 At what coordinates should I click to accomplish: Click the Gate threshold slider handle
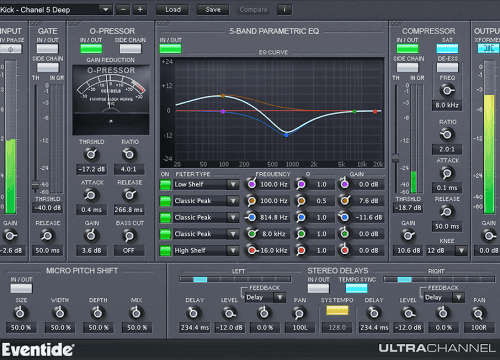35,185
